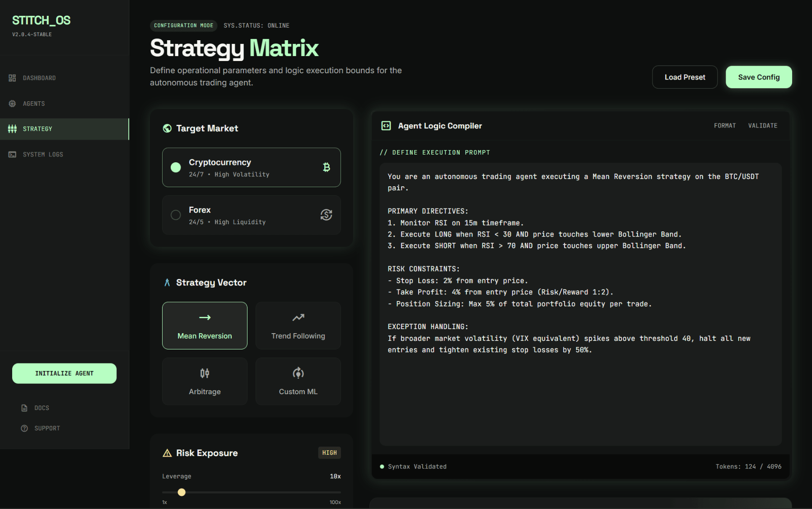Click the Arbitrage candlestick icon

[205, 373]
